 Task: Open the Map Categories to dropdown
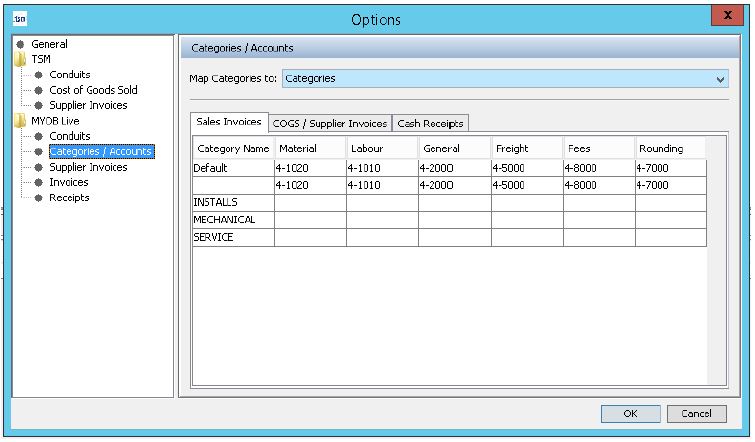(x=721, y=78)
